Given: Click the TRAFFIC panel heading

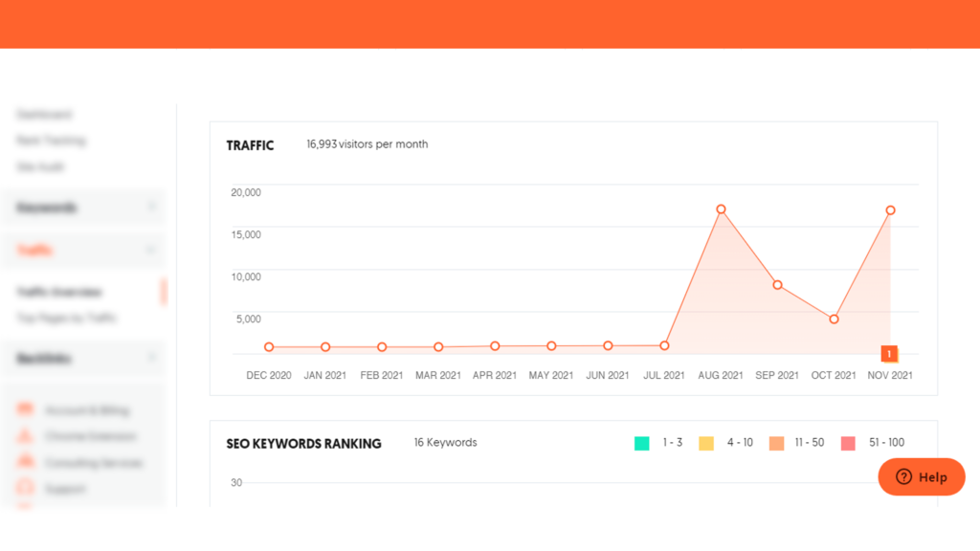Looking at the screenshot, I should coord(250,145).
